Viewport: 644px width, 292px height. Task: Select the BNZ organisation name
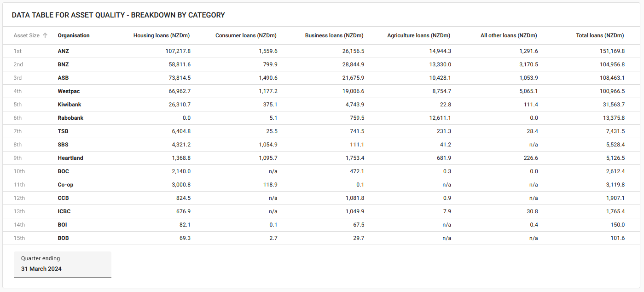(63, 64)
